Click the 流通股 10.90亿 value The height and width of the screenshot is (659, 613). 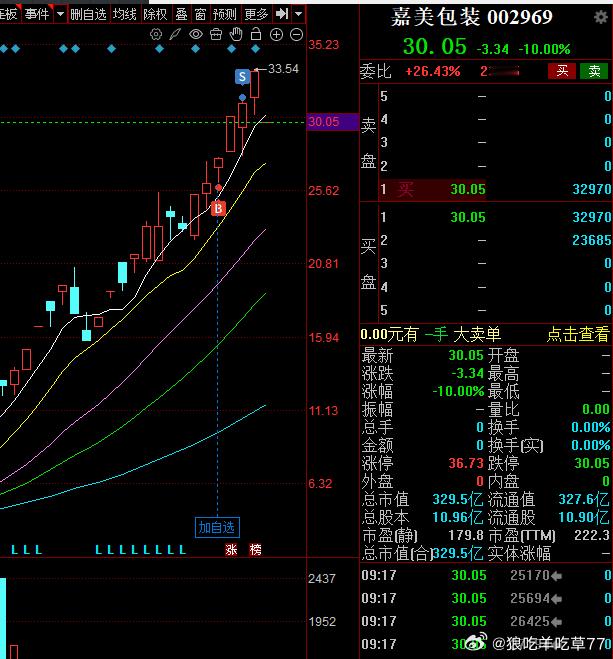pyautogui.click(x=584, y=517)
